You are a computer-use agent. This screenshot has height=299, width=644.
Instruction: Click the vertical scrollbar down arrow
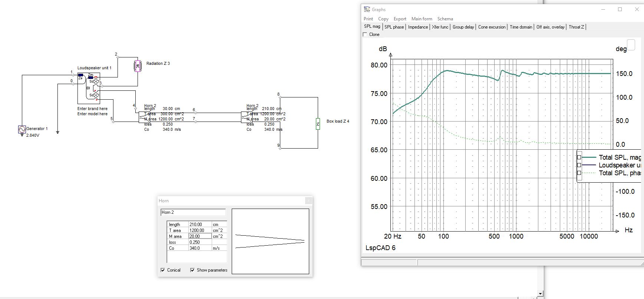(x=540, y=293)
